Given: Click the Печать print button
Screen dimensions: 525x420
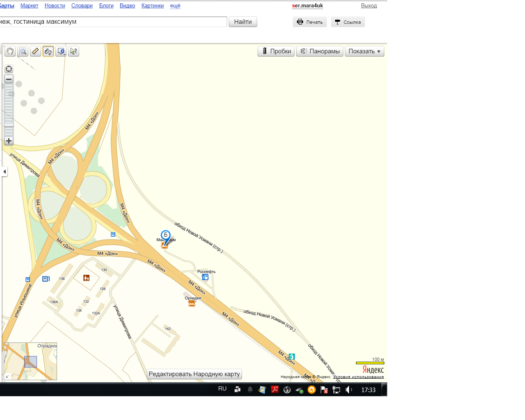Looking at the screenshot, I should click(x=310, y=22).
